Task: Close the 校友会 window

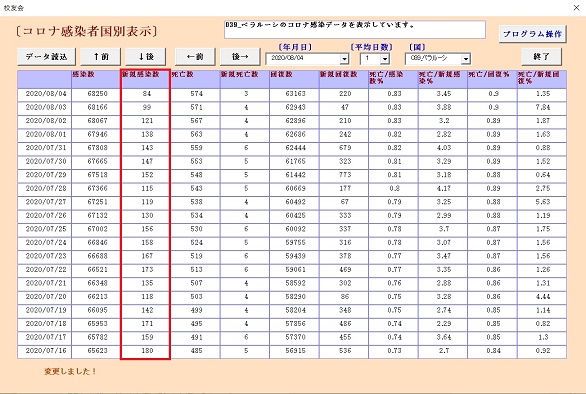Action: click(x=576, y=7)
